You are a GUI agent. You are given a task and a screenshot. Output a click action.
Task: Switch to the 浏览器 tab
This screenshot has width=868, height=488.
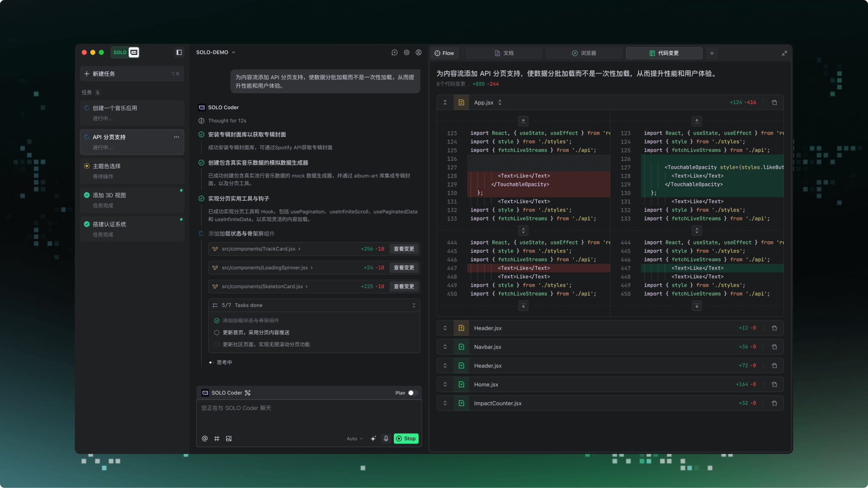pos(584,53)
